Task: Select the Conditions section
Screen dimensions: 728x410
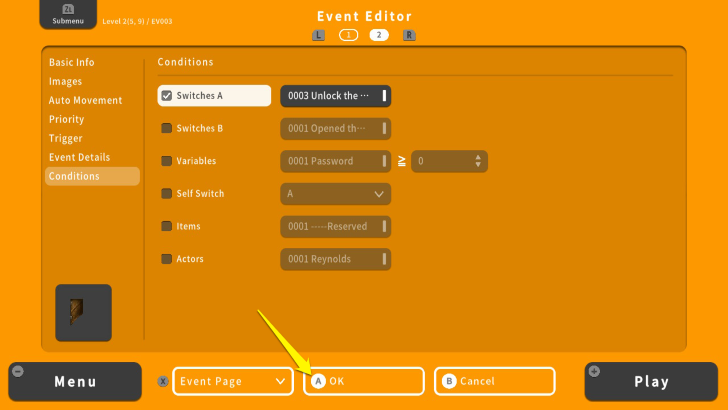Action: coord(92,176)
